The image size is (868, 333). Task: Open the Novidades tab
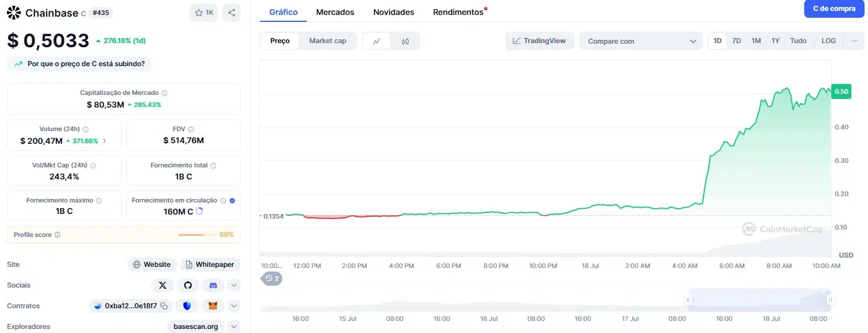tap(394, 12)
